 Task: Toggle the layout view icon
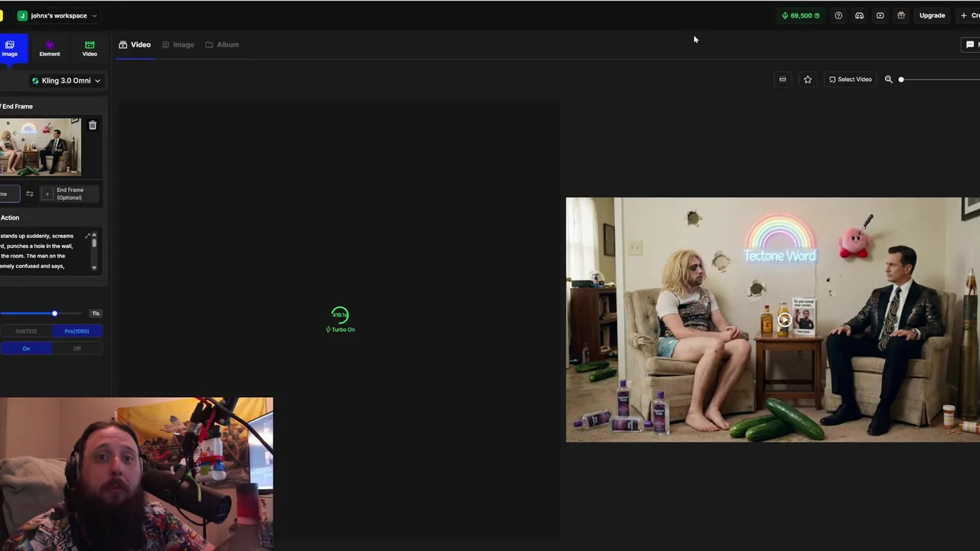[x=782, y=80]
